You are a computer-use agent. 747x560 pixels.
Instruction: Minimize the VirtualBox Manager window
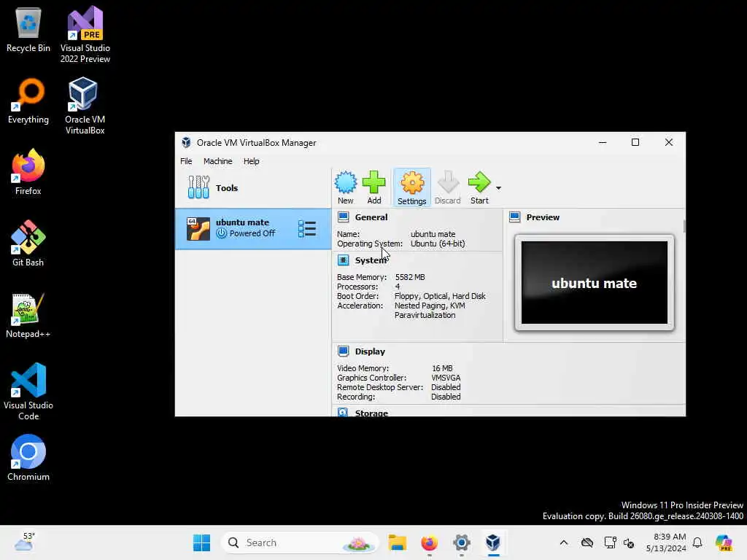point(603,142)
